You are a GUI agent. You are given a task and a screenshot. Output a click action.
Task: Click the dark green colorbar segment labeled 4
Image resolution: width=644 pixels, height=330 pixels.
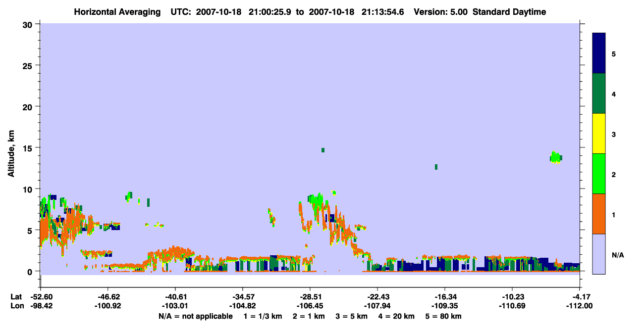tap(599, 94)
